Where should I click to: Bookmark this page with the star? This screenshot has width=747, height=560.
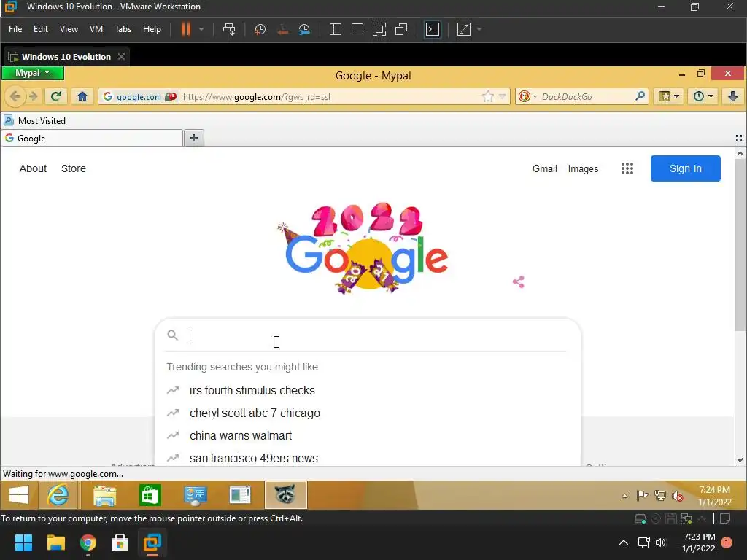point(488,97)
